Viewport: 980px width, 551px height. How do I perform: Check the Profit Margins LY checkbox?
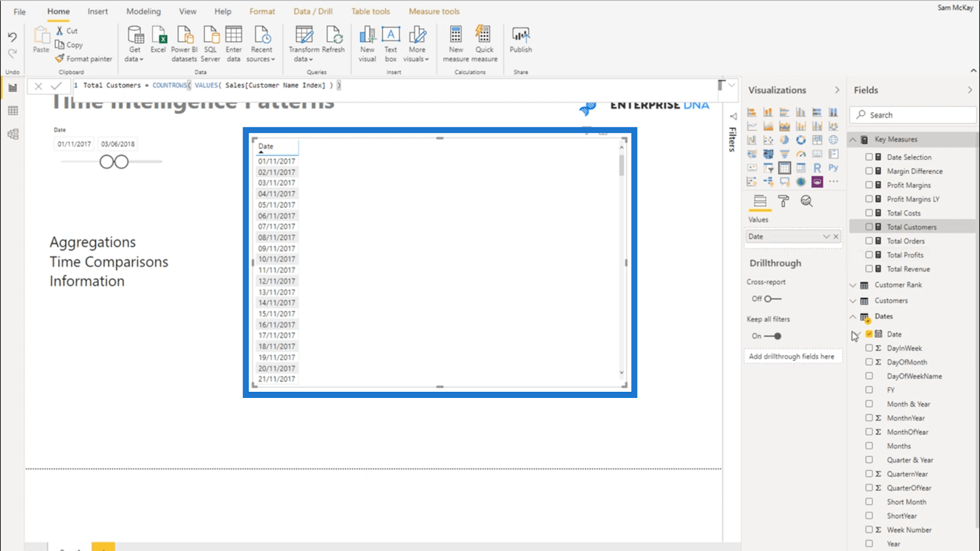pyautogui.click(x=869, y=199)
